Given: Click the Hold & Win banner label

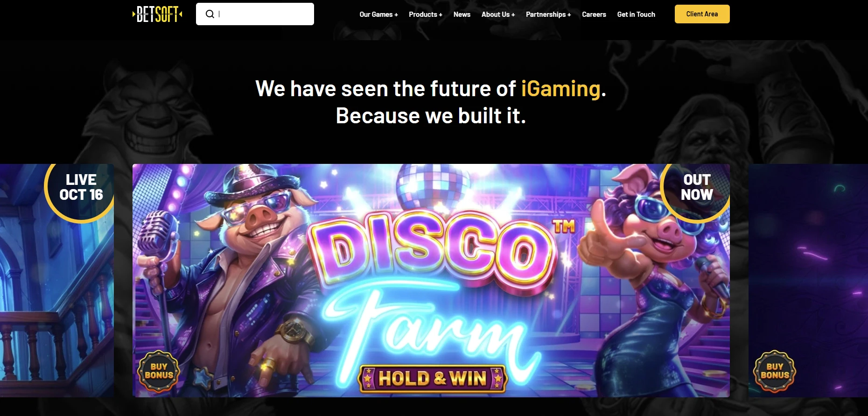Looking at the screenshot, I should pyautogui.click(x=433, y=378).
